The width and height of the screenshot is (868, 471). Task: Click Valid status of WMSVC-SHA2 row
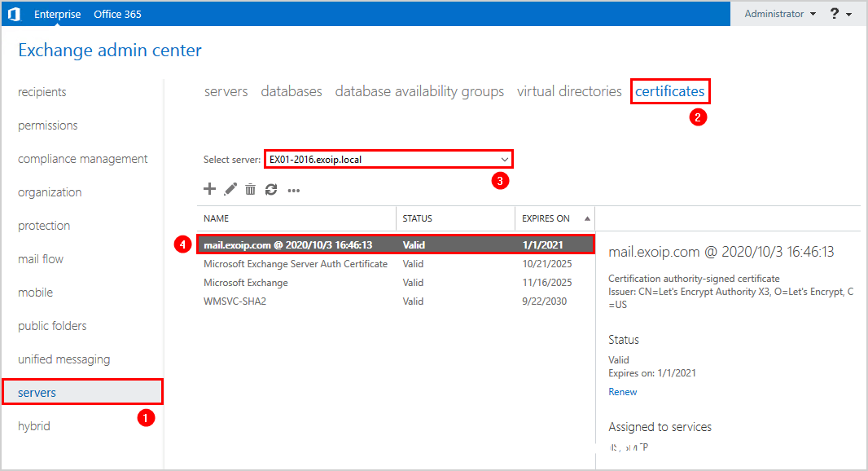[413, 302]
